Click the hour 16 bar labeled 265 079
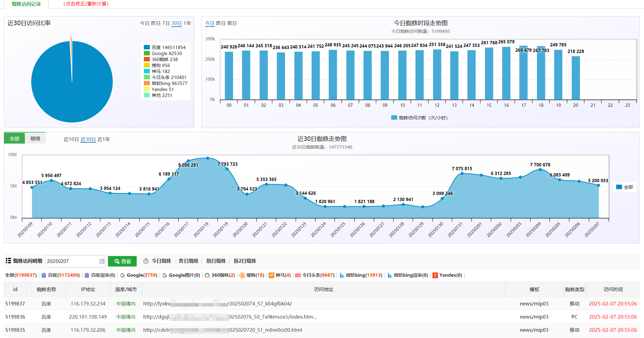 506,73
